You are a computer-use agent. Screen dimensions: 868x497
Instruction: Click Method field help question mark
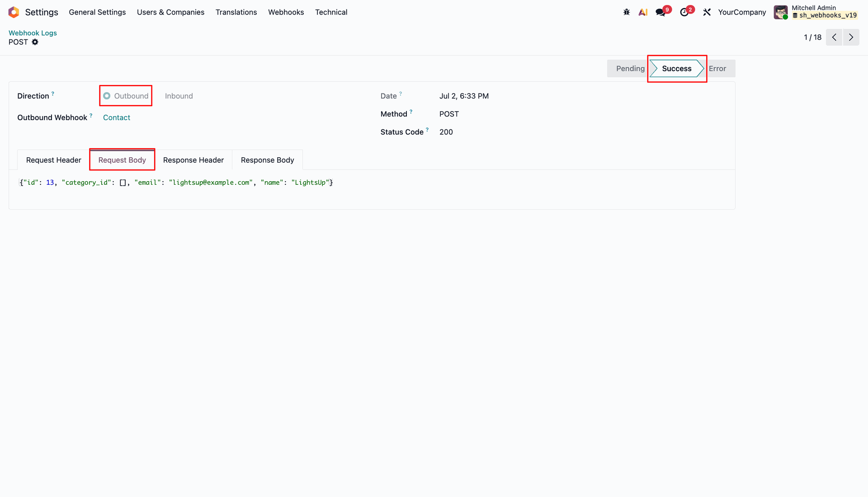click(411, 112)
